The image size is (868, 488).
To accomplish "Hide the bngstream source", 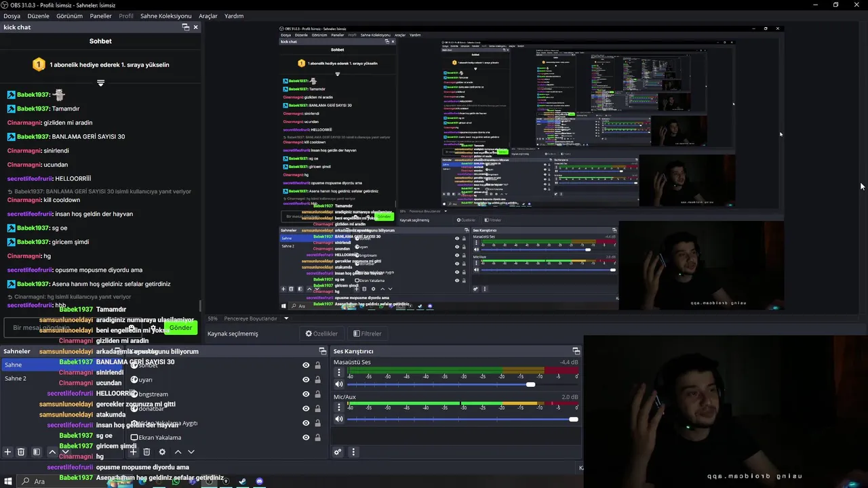I will pos(306,394).
